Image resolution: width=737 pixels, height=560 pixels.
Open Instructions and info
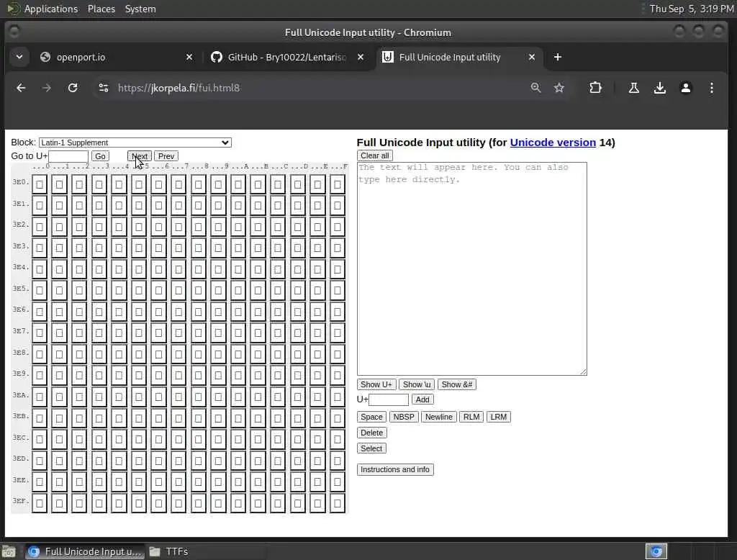coord(395,470)
